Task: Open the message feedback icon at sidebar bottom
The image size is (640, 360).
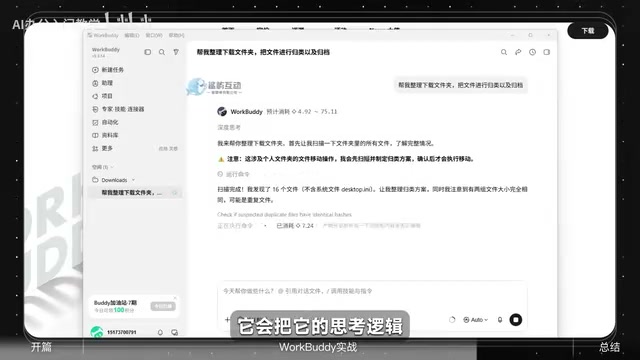Action: pyautogui.click(x=174, y=332)
